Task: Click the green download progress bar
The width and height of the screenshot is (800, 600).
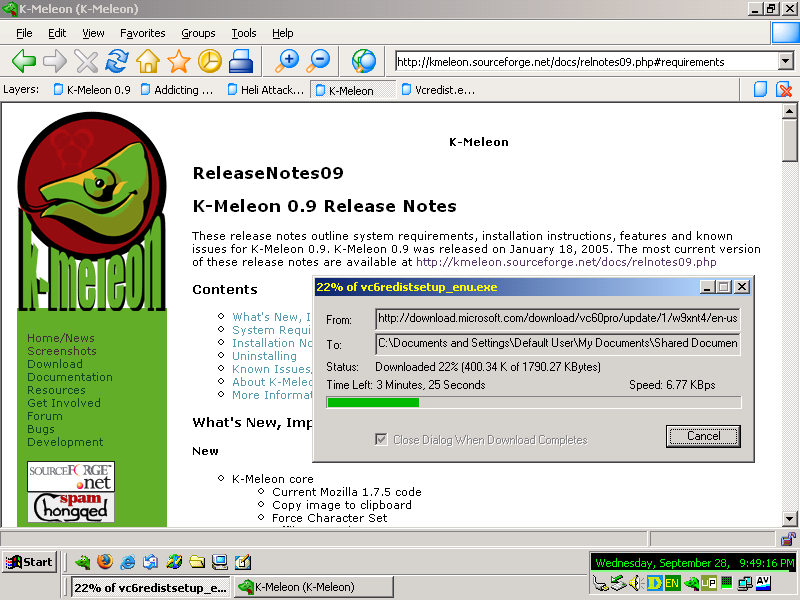Action: pyautogui.click(x=534, y=403)
